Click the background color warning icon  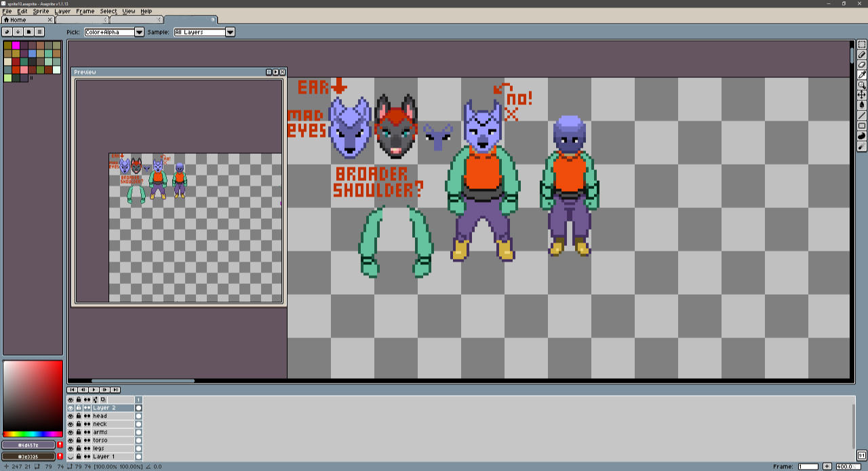click(60, 456)
